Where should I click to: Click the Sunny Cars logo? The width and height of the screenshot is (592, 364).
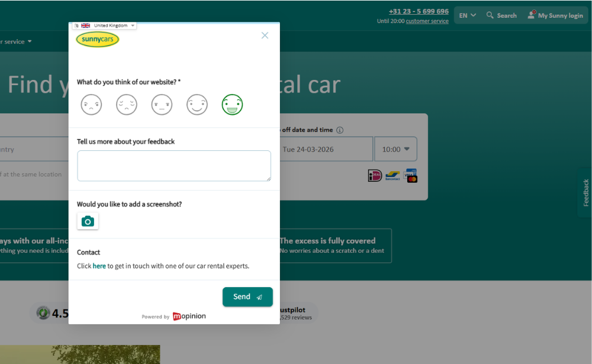tap(97, 39)
